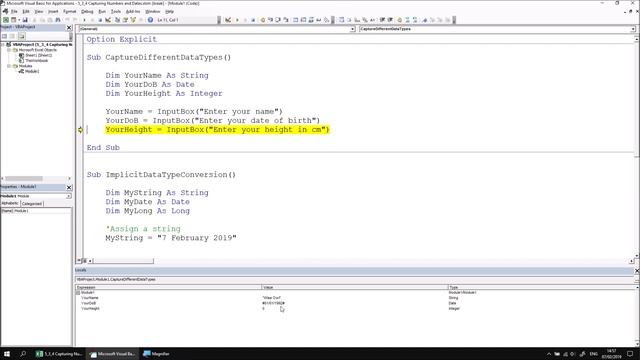The image size is (640, 360).
Task: Collapse the Microsoft Excel Objects folder
Action: [9, 50]
